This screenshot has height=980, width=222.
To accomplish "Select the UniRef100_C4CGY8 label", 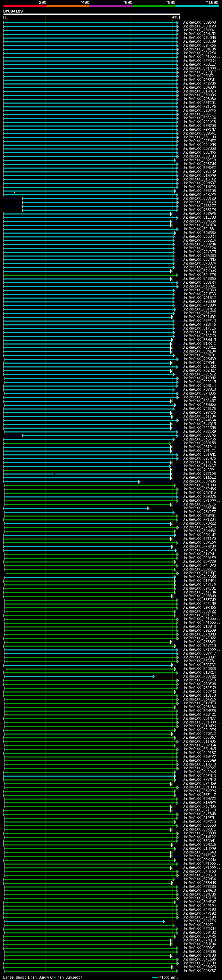I will [199, 550].
